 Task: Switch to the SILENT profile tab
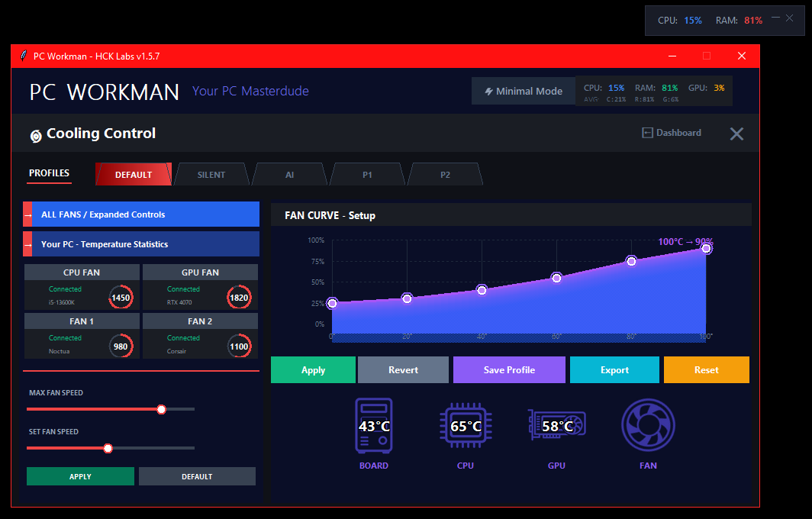coord(211,174)
